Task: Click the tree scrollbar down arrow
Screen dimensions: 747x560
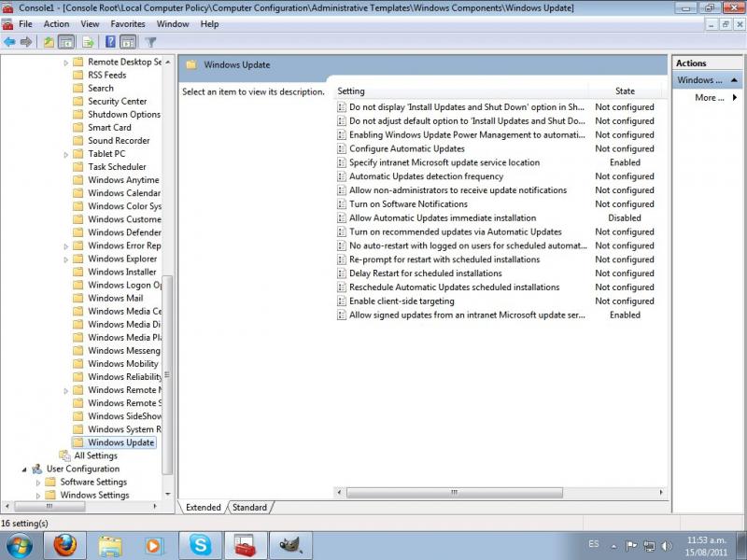Action: pyautogui.click(x=168, y=495)
